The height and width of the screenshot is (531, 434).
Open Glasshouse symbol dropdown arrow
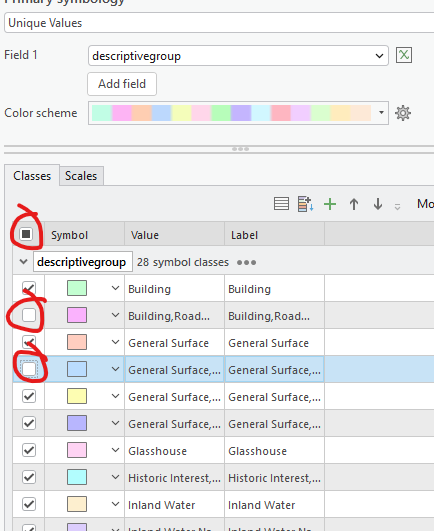(115, 450)
